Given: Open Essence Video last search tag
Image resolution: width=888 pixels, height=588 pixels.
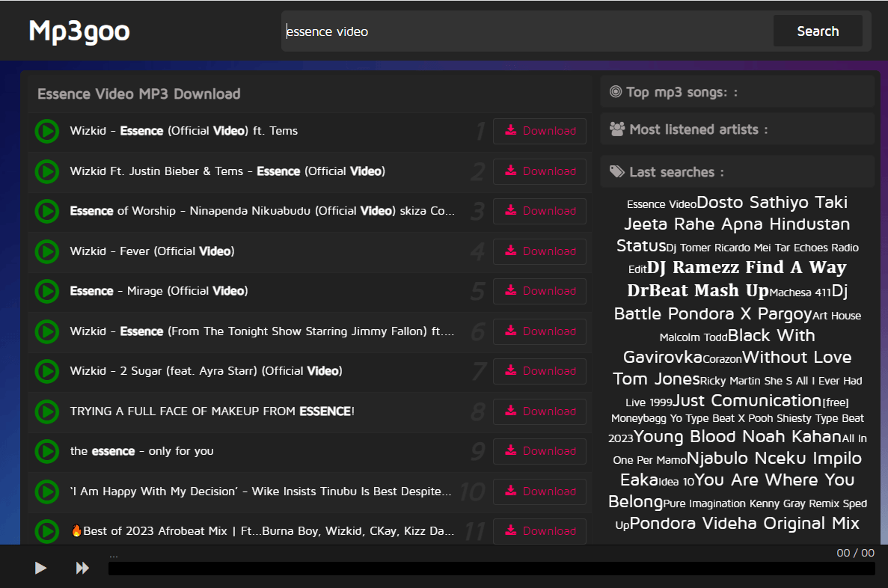Looking at the screenshot, I should click(661, 204).
